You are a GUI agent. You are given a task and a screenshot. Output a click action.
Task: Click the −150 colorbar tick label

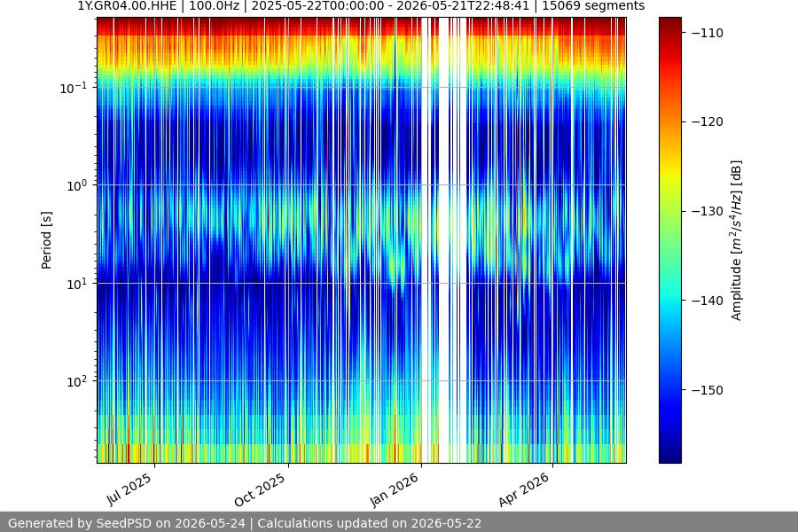708,390
